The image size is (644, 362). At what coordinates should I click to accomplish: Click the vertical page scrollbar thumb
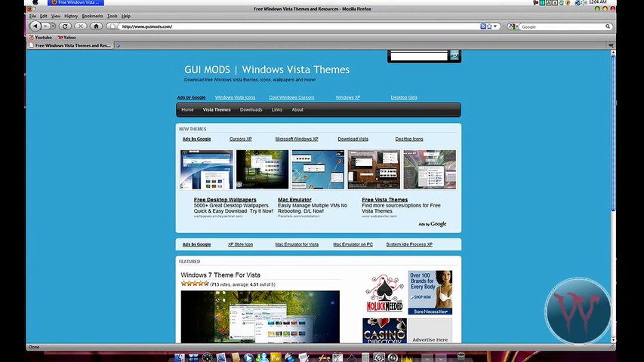click(x=613, y=133)
